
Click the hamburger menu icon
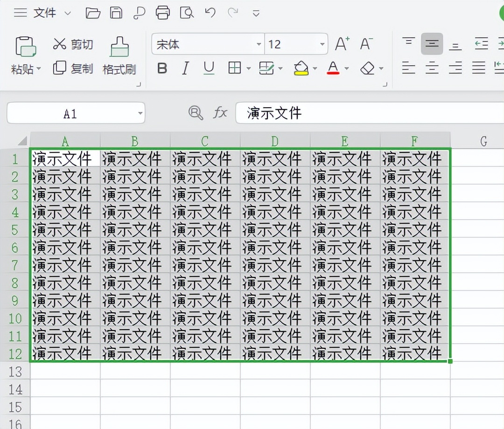click(x=21, y=13)
